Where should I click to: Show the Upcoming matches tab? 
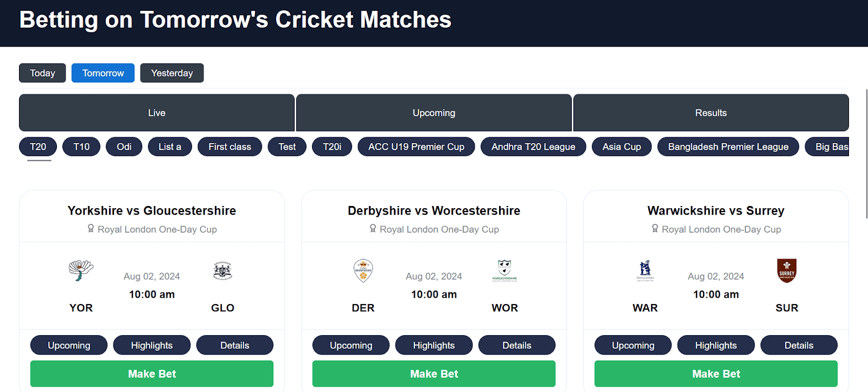(434, 113)
